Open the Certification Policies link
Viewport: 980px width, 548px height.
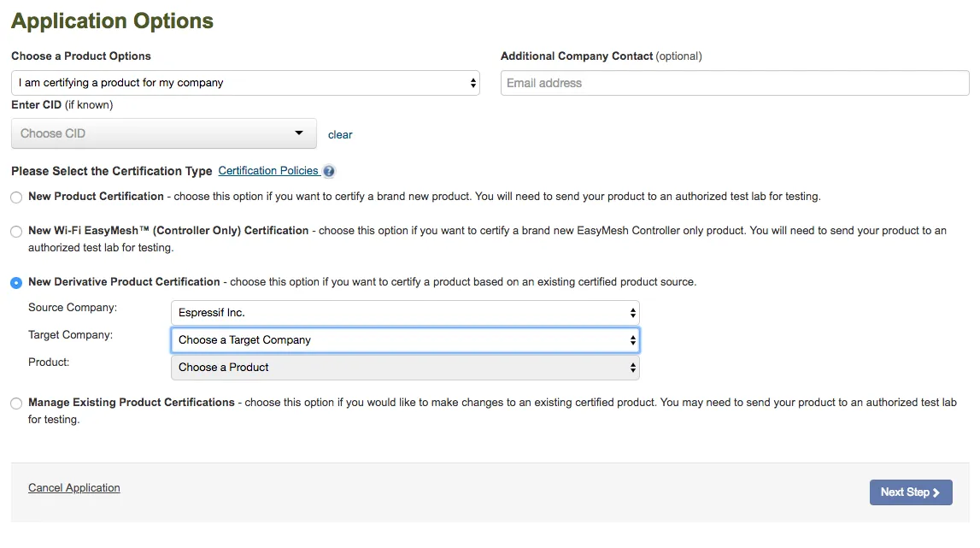coord(268,171)
